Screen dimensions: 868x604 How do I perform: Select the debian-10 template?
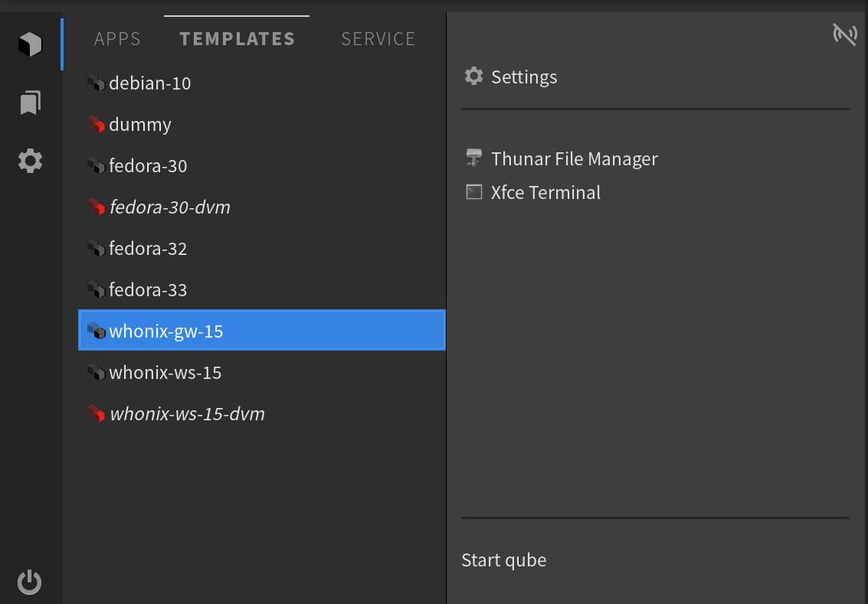pos(150,83)
